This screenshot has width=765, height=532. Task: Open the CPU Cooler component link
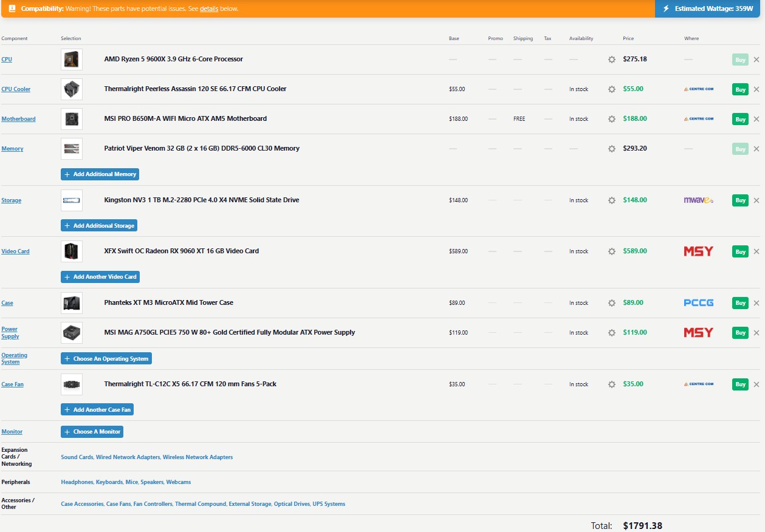point(16,89)
